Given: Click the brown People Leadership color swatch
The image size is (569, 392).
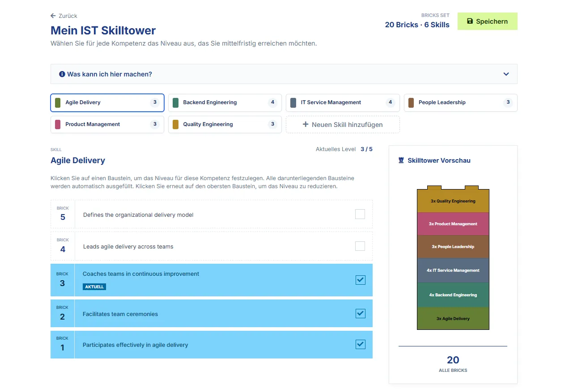Looking at the screenshot, I should [411, 102].
